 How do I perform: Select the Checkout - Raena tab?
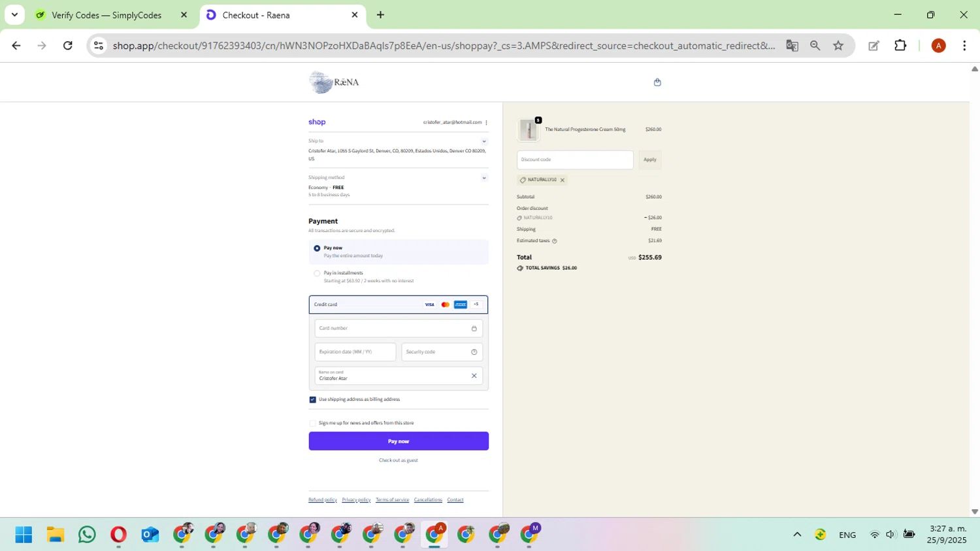click(x=282, y=15)
